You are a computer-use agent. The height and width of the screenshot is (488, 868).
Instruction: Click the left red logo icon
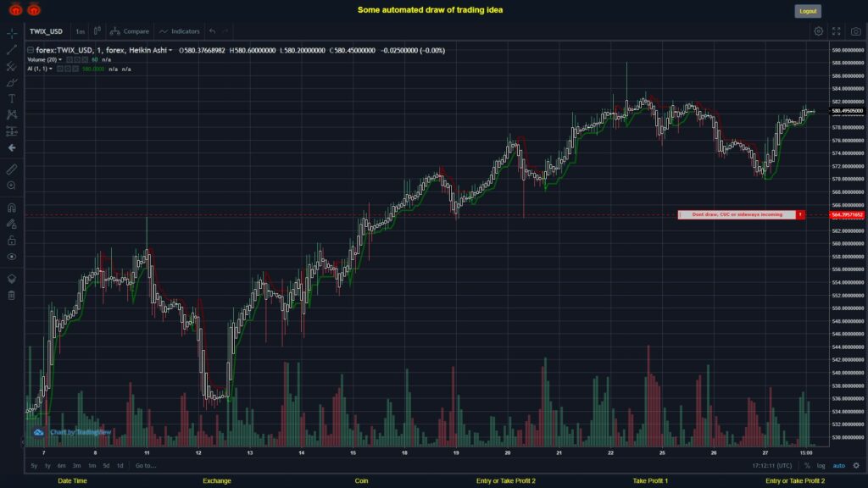click(15, 9)
